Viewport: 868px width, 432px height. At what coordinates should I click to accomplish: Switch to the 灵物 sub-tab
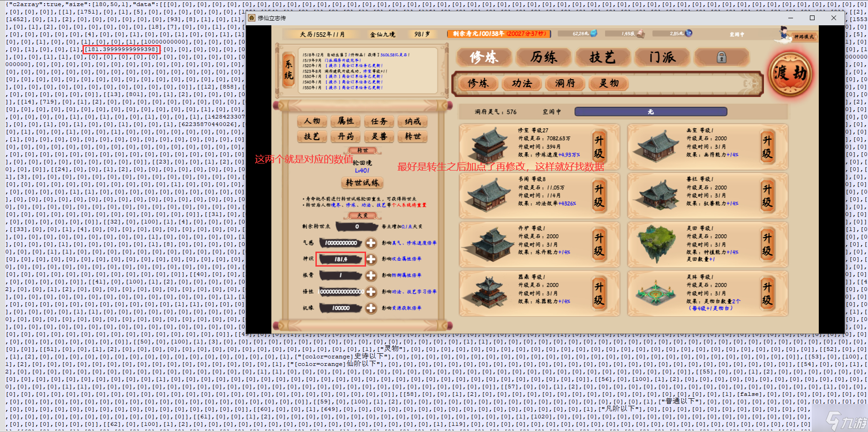pos(609,83)
